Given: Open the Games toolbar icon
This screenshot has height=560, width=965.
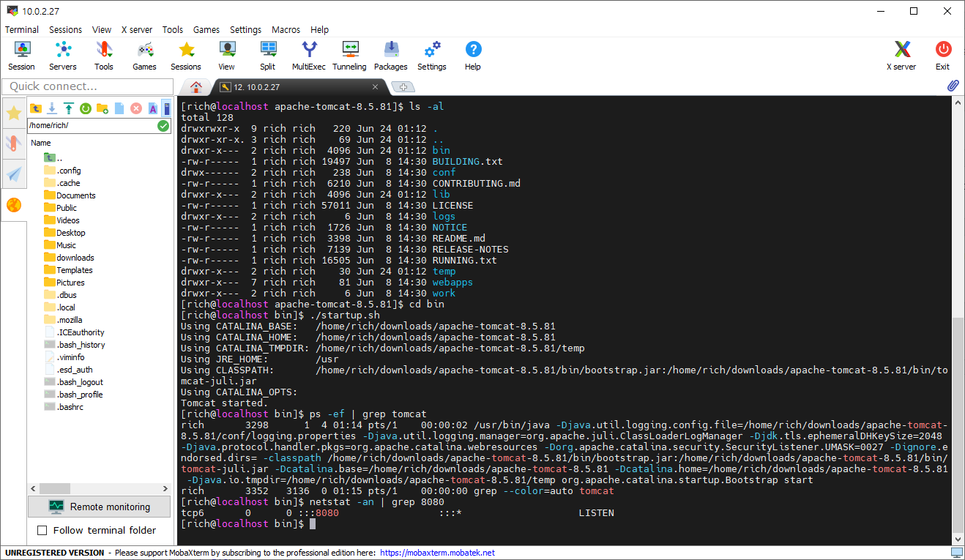Looking at the screenshot, I should tap(145, 56).
